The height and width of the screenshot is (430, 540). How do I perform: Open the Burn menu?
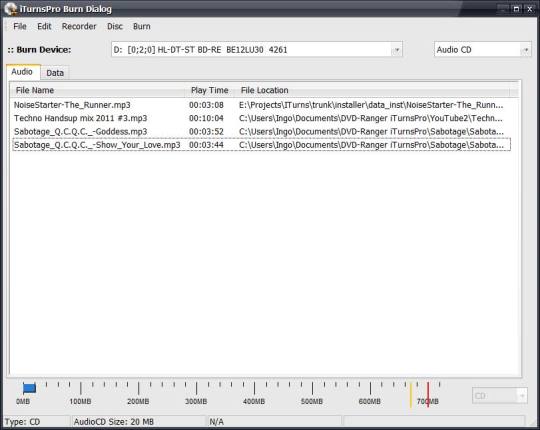coord(142,27)
